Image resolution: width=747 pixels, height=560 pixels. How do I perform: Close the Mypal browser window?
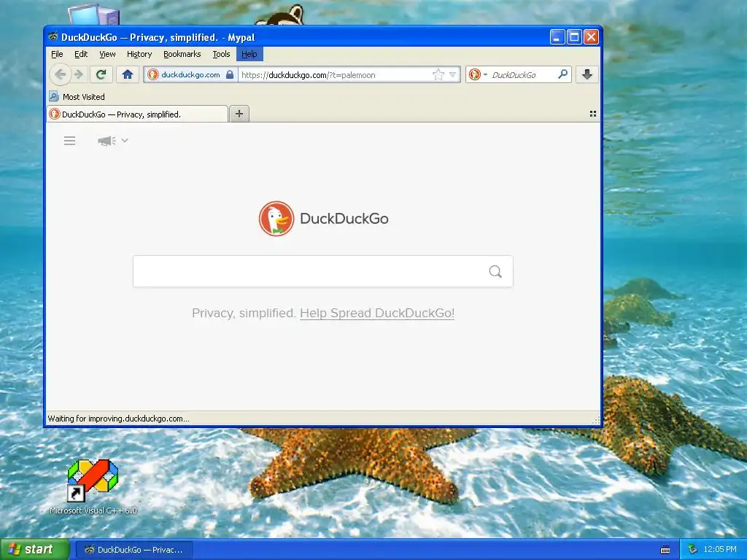(591, 36)
